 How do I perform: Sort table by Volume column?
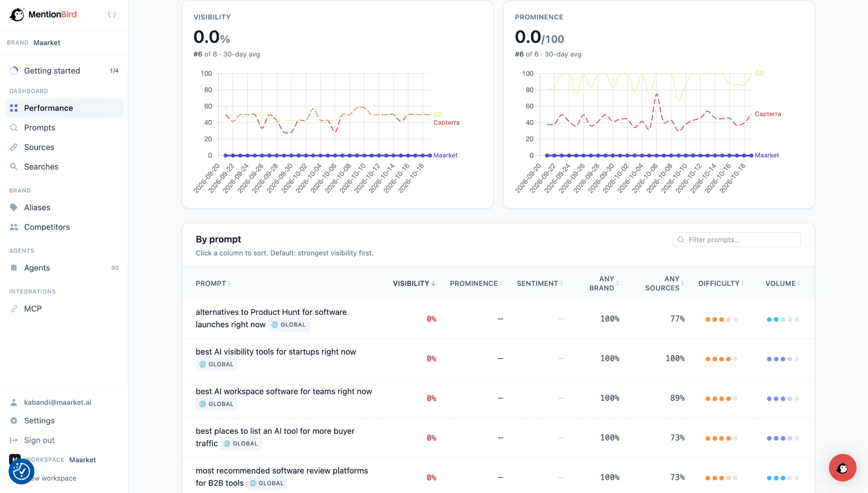click(783, 284)
